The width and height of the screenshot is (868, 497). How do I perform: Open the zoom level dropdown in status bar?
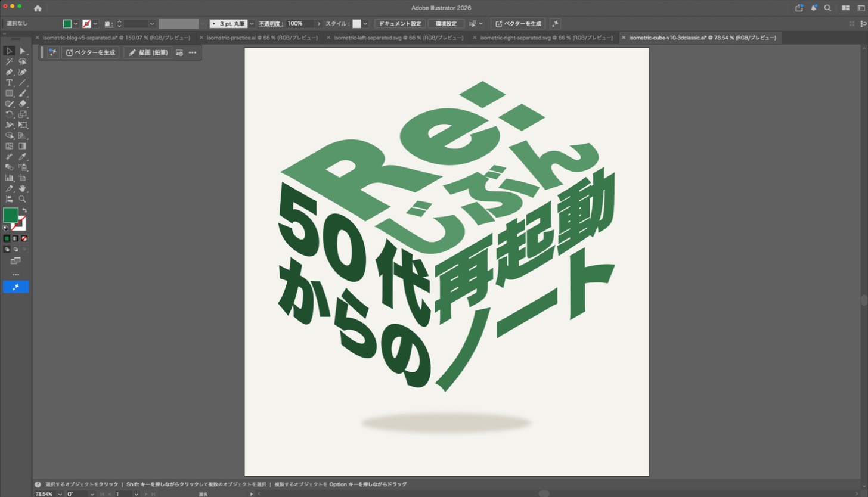[60, 494]
